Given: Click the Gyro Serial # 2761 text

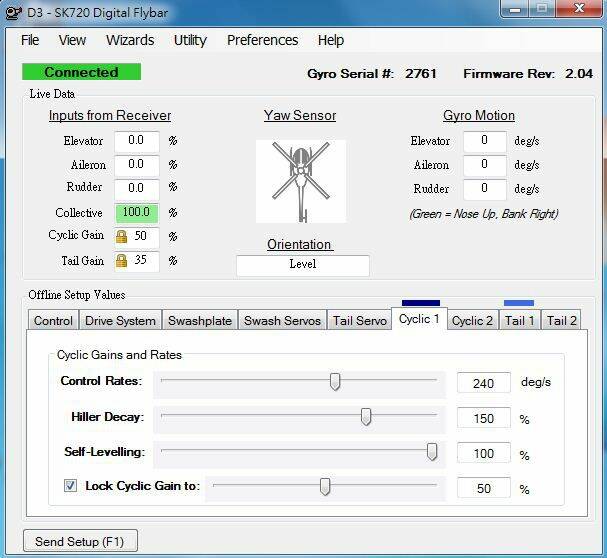Looking at the screenshot, I should point(372,74).
